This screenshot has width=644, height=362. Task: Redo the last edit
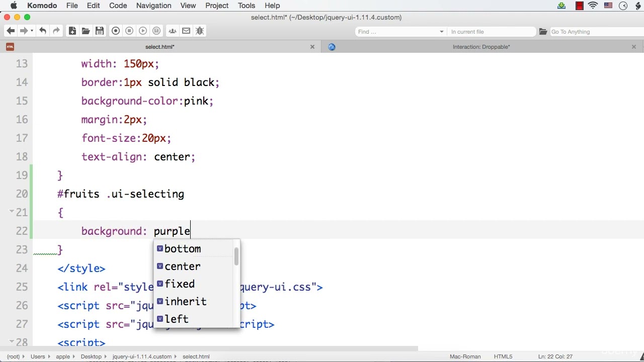56,31
